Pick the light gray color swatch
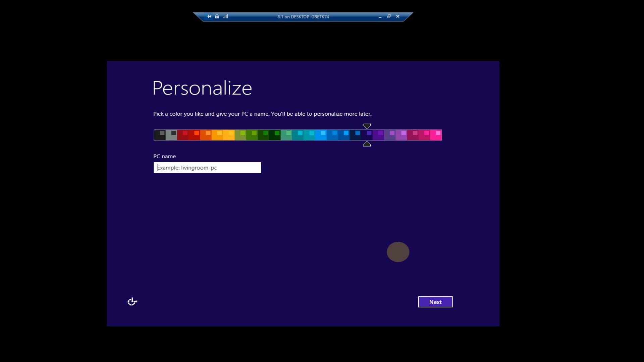Viewport: 644px width, 362px height. coord(171,135)
